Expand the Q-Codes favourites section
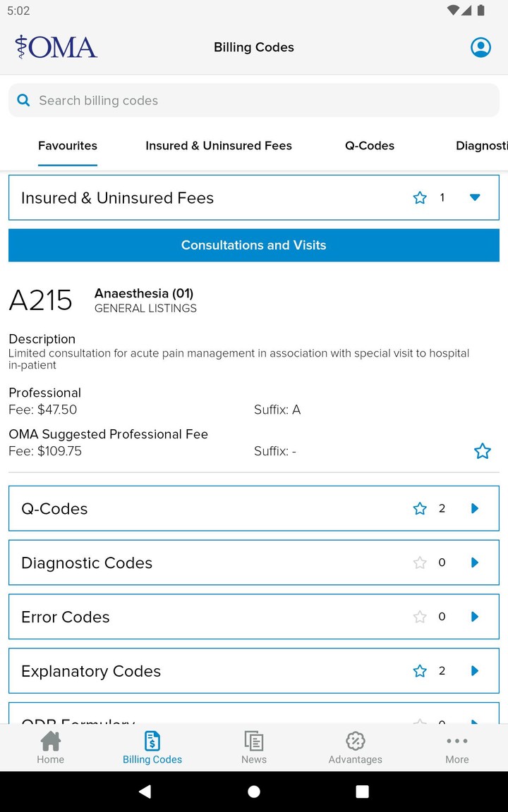The height and width of the screenshot is (812, 508). pos(475,508)
